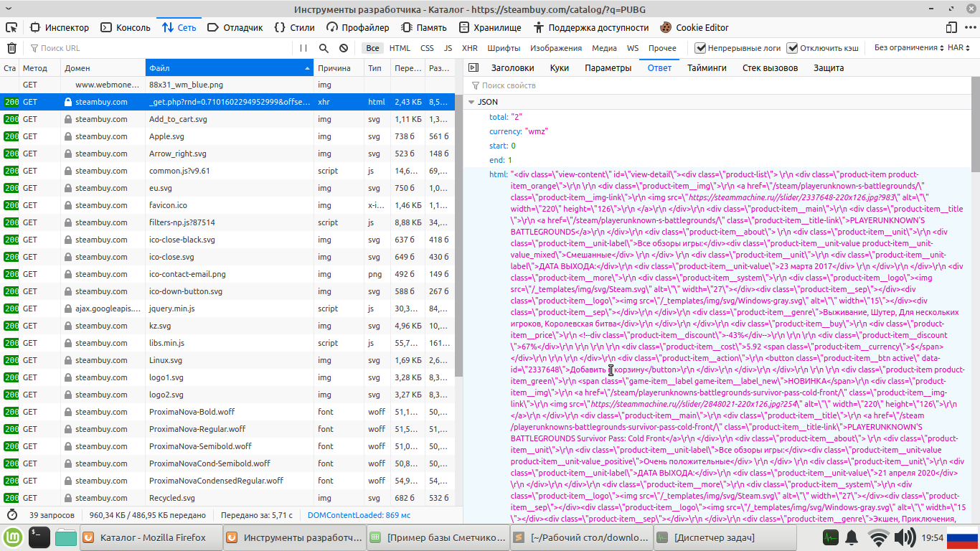Viewport: 980px width, 551px height.
Task: Switch to the Консоль tab
Action: [126, 27]
